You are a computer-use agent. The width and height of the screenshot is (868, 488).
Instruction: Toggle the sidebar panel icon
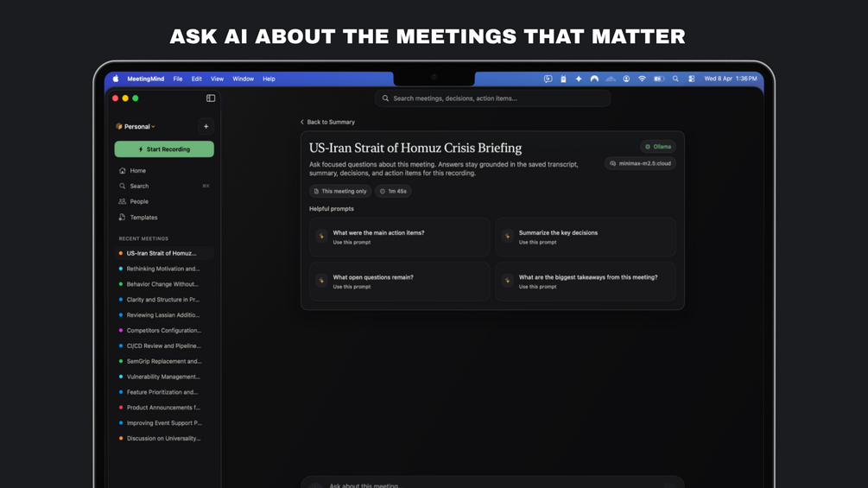pyautogui.click(x=211, y=98)
